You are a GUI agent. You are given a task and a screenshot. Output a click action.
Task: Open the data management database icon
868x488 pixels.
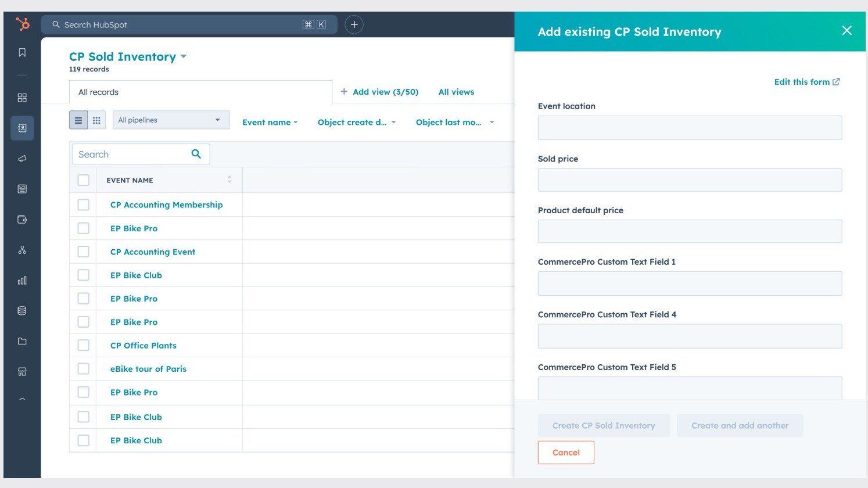pos(22,311)
